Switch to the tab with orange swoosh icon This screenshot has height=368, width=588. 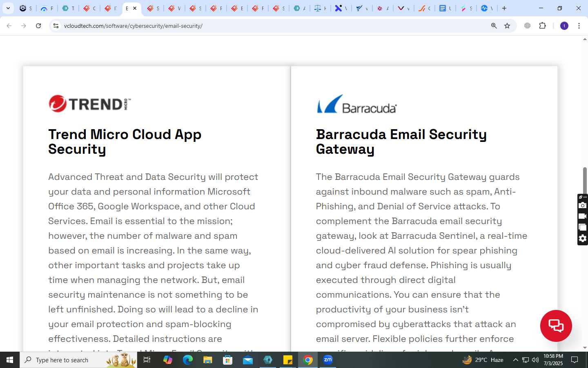point(425,8)
